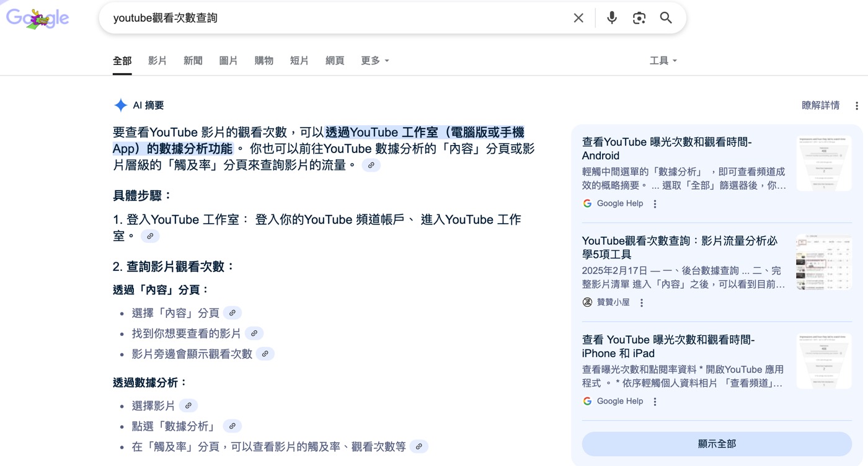Submit search with the magnifier icon
The width and height of the screenshot is (868, 466).
(666, 18)
